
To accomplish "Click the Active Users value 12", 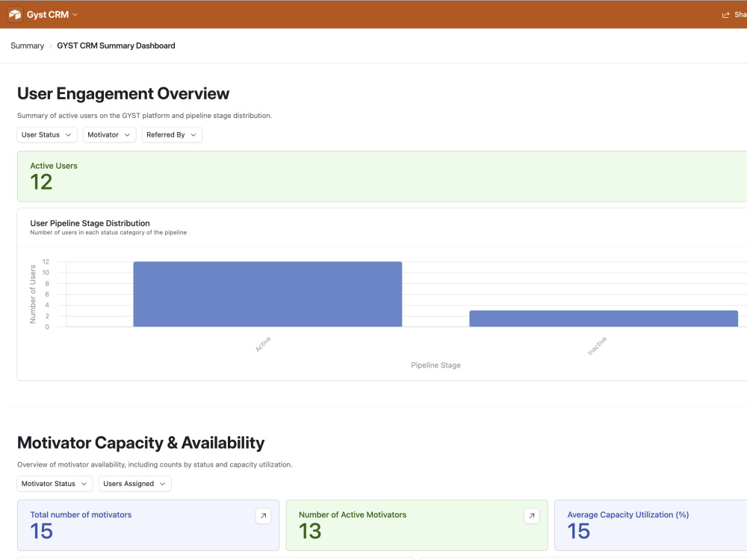I will point(41,182).
